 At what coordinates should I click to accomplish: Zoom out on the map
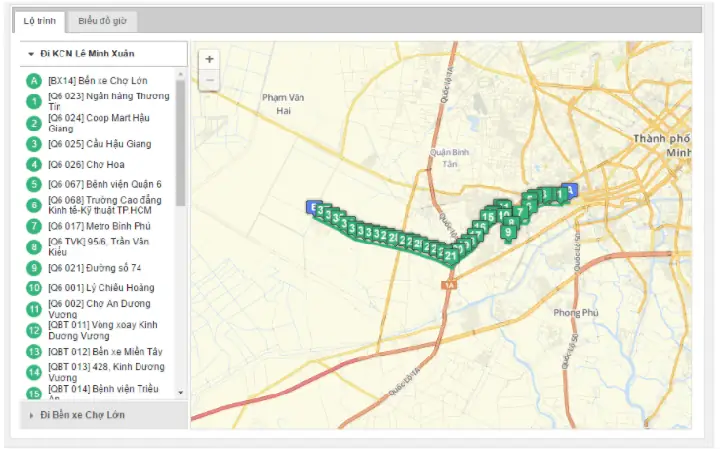click(x=209, y=80)
